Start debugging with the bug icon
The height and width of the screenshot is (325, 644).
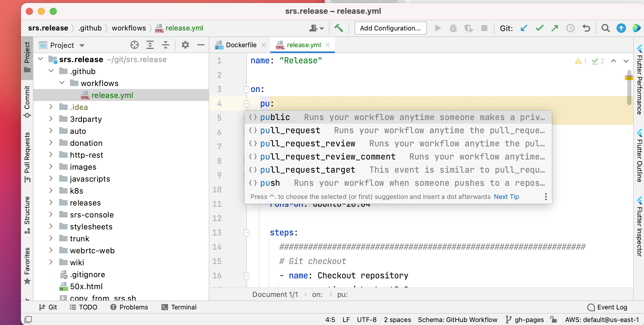tap(453, 28)
